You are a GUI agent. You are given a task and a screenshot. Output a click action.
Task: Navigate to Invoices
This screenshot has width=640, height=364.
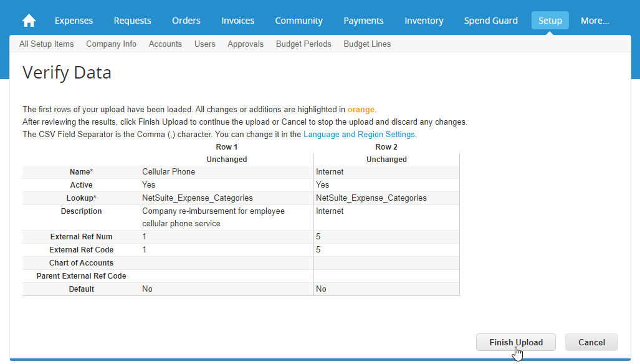tap(237, 21)
